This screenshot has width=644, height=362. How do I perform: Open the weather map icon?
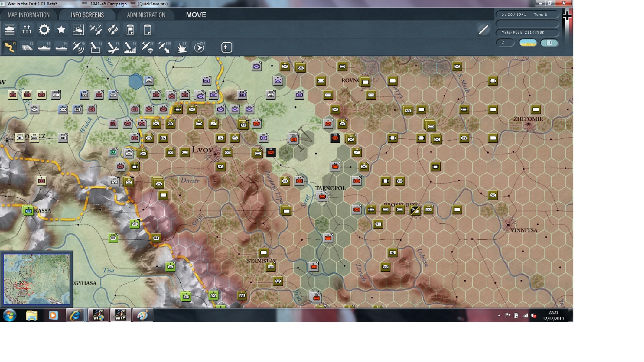[78, 30]
